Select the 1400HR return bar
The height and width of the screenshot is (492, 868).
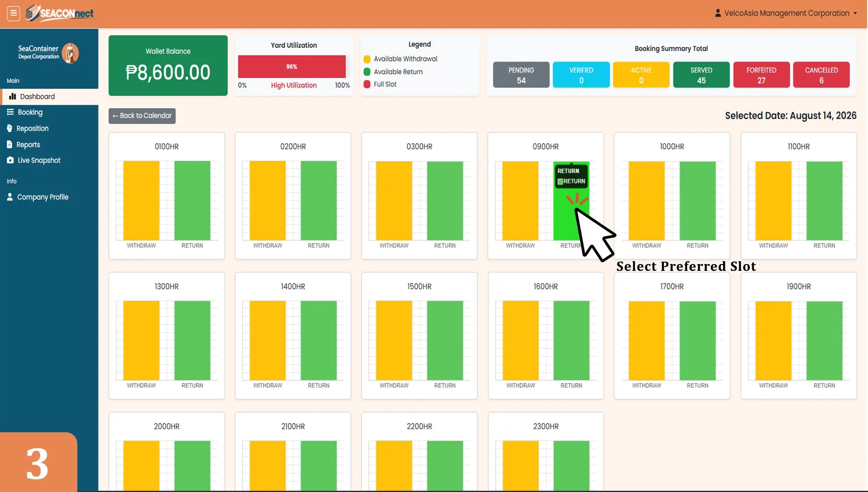318,341
